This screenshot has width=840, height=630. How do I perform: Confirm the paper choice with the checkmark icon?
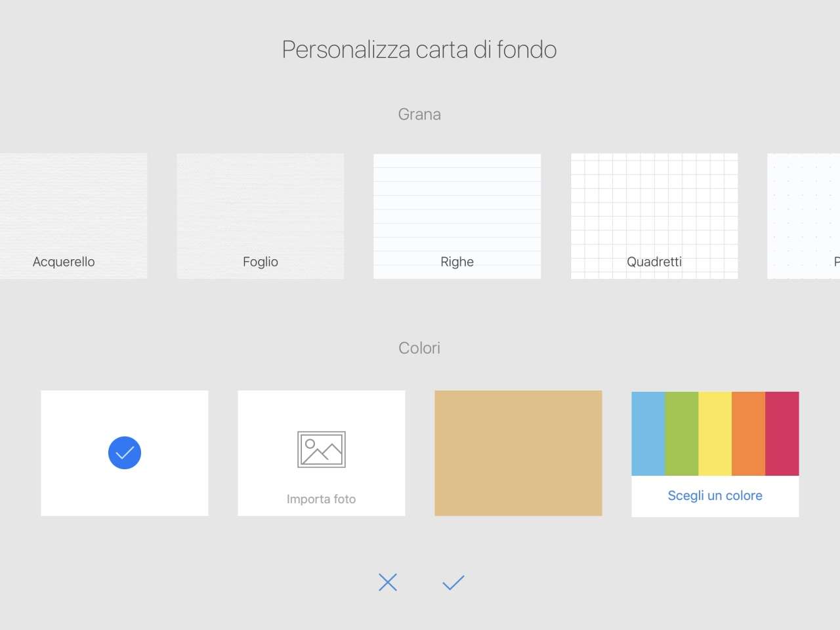[453, 582]
